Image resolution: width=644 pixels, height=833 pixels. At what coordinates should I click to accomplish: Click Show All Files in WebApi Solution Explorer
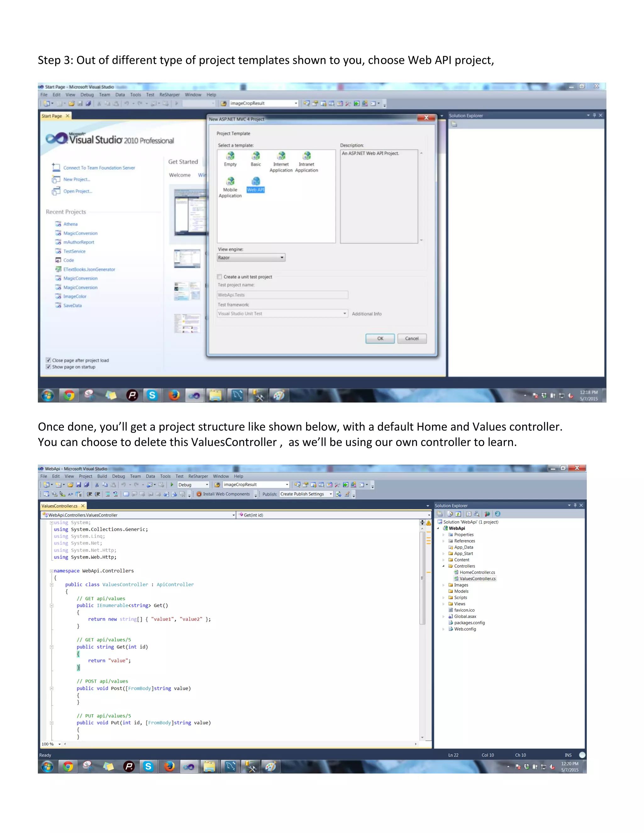coord(450,514)
